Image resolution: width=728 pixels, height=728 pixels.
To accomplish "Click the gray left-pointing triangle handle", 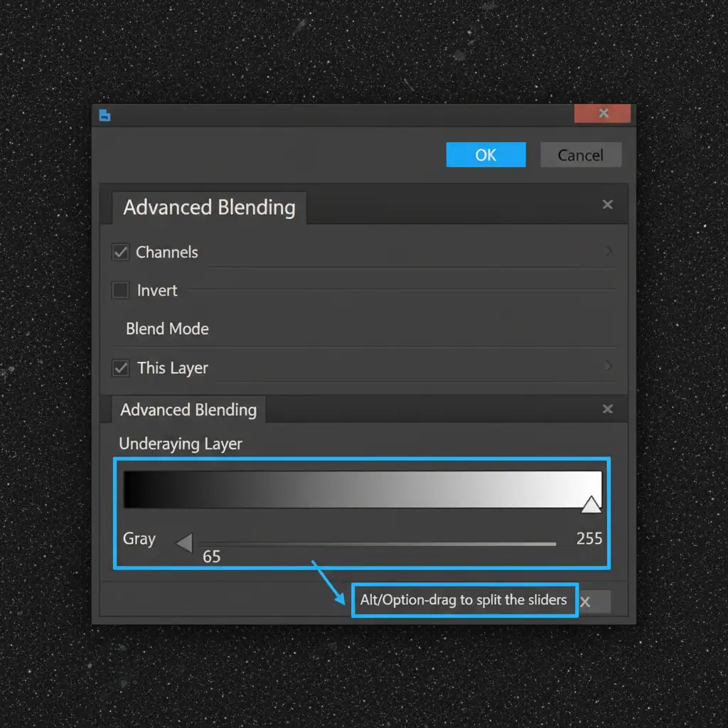I will 185,544.
